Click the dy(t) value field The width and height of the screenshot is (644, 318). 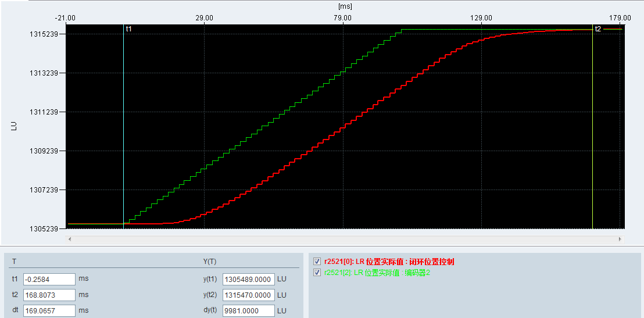(x=249, y=310)
